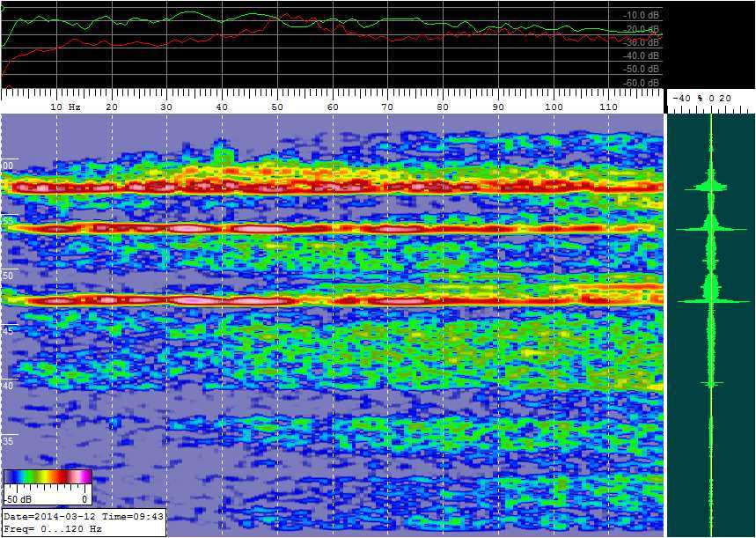Click the % amplitude scale unit label

701,98
